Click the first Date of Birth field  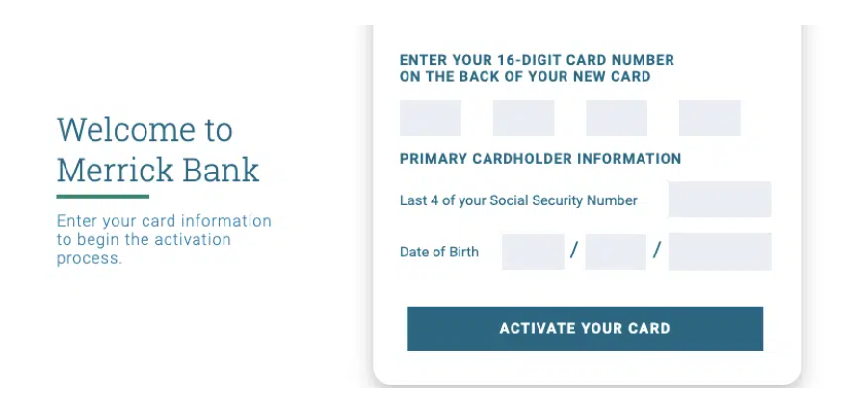click(x=533, y=252)
